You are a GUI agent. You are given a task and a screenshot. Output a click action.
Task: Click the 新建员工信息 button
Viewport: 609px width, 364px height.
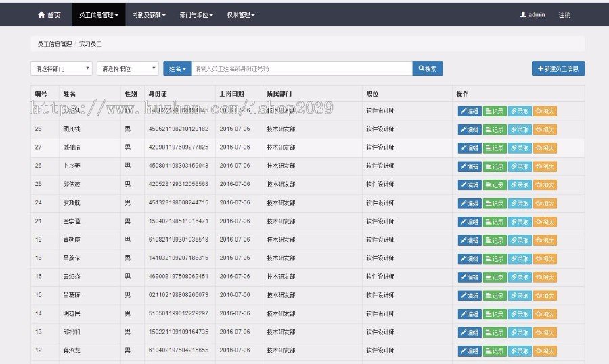tap(558, 68)
